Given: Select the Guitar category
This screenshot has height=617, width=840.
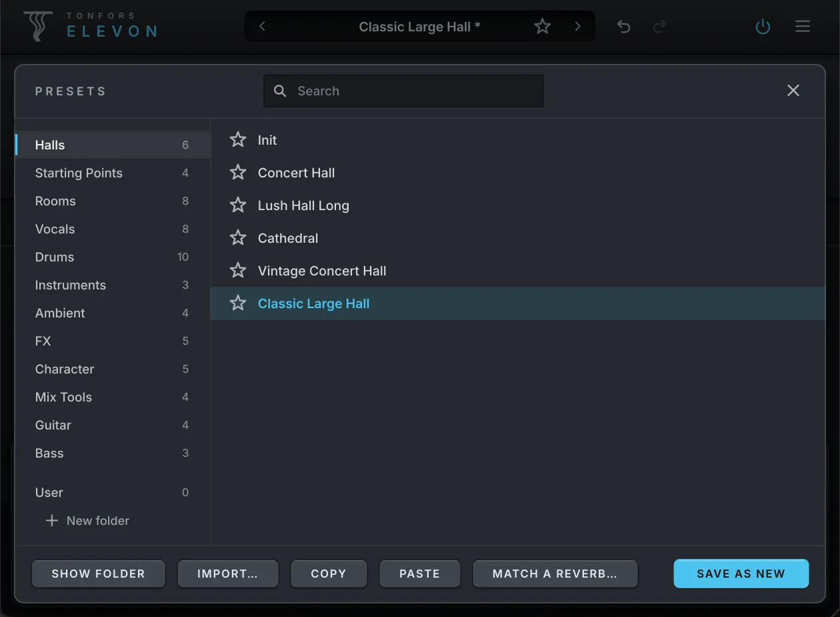Looking at the screenshot, I should click(x=113, y=425).
